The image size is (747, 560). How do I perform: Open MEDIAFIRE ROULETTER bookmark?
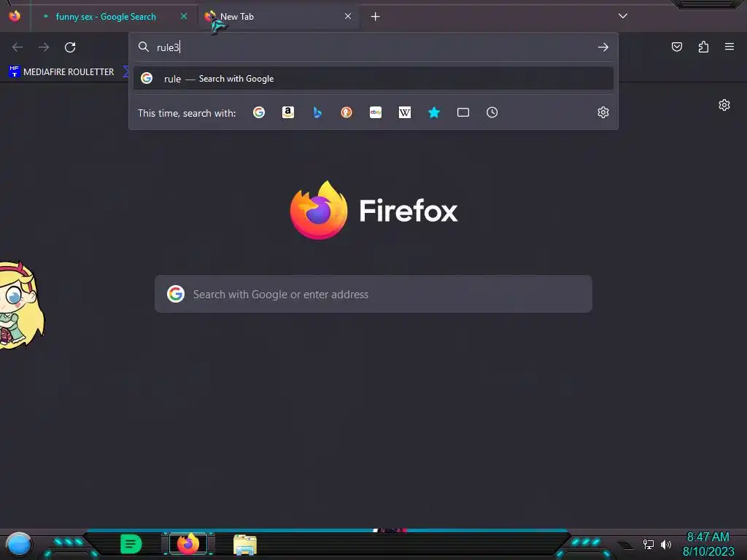click(x=61, y=72)
